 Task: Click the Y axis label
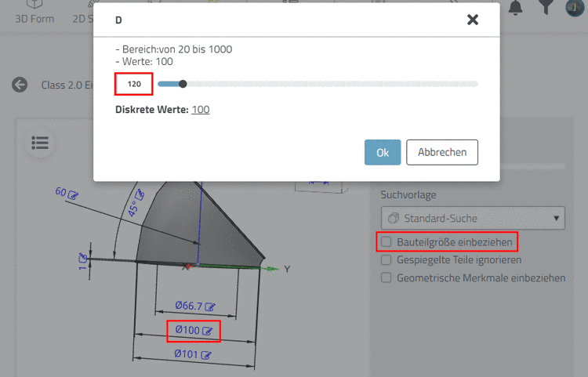point(287,269)
